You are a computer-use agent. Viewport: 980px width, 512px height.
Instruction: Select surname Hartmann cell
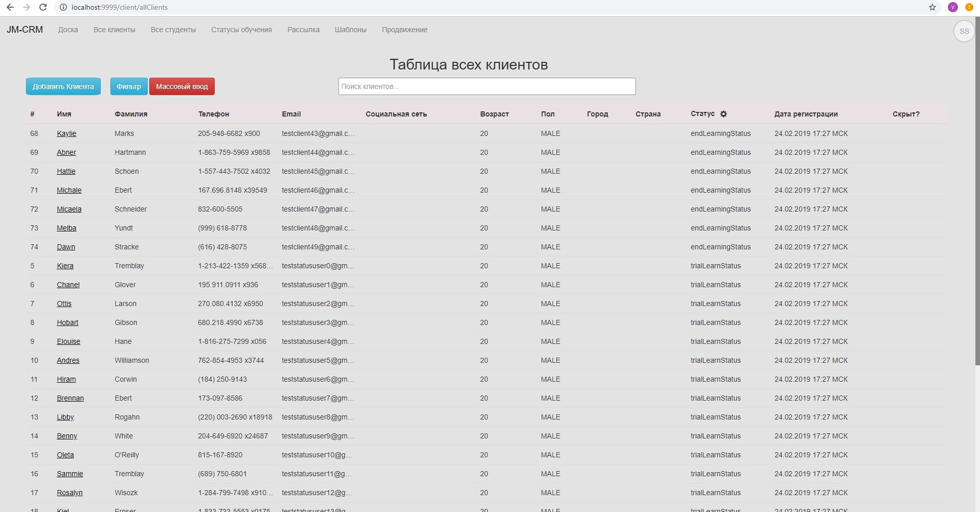(x=130, y=152)
